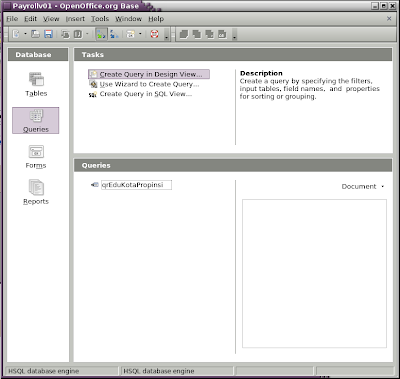Screen dimensions: 400x379
Task: Click the second HSQL database engine status field
Action: [178, 371]
